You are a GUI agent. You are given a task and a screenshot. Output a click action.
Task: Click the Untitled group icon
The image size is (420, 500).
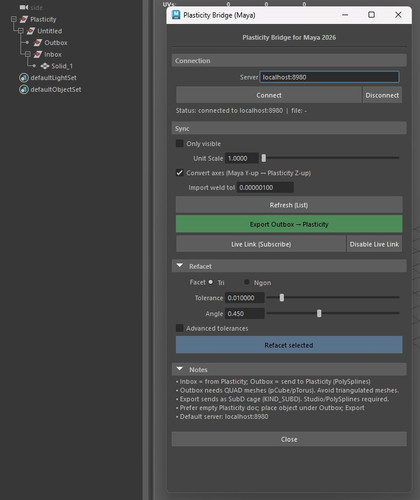(31, 31)
